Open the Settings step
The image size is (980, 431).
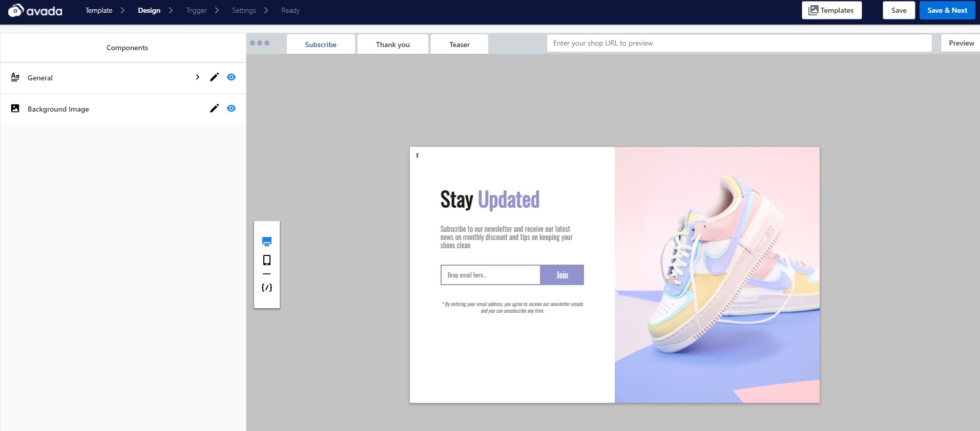[x=243, y=10]
